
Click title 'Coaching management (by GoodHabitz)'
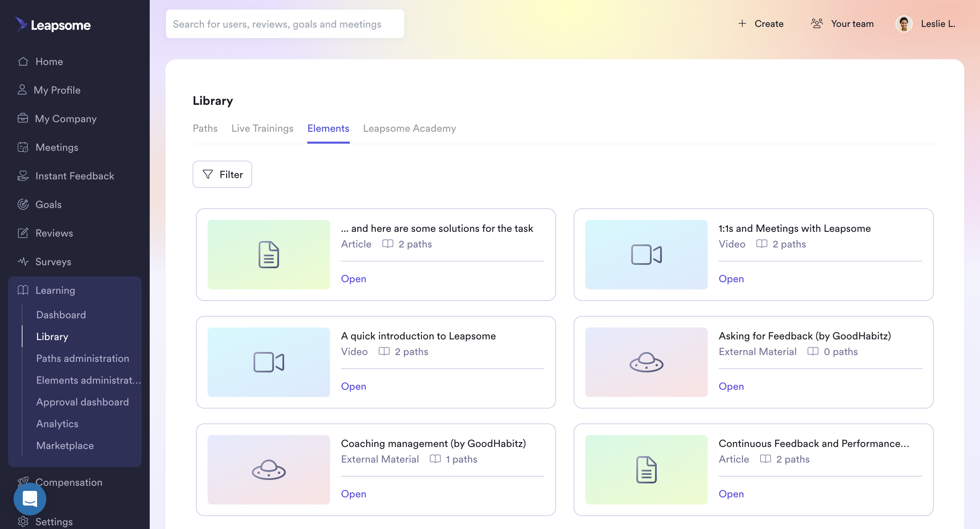(433, 443)
